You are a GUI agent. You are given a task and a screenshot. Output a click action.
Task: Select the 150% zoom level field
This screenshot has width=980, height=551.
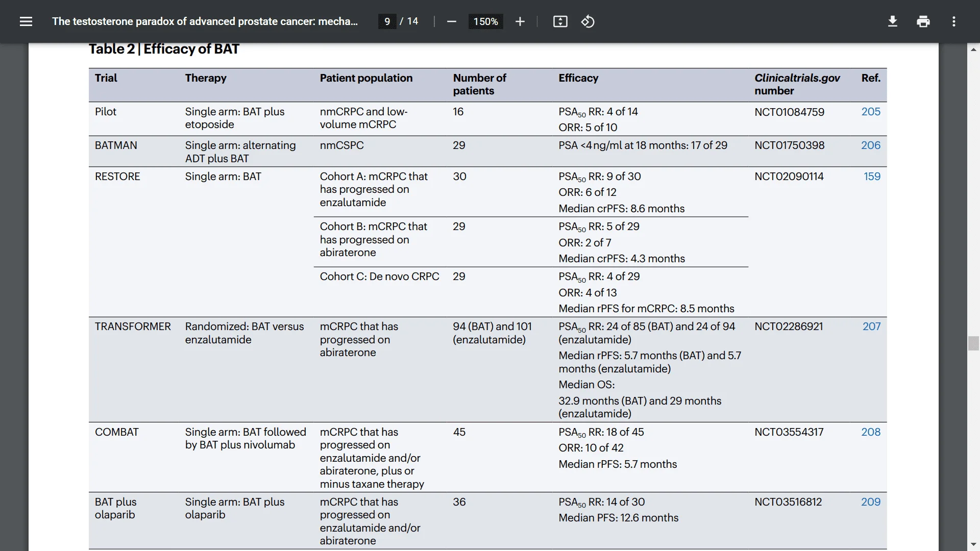(x=485, y=21)
